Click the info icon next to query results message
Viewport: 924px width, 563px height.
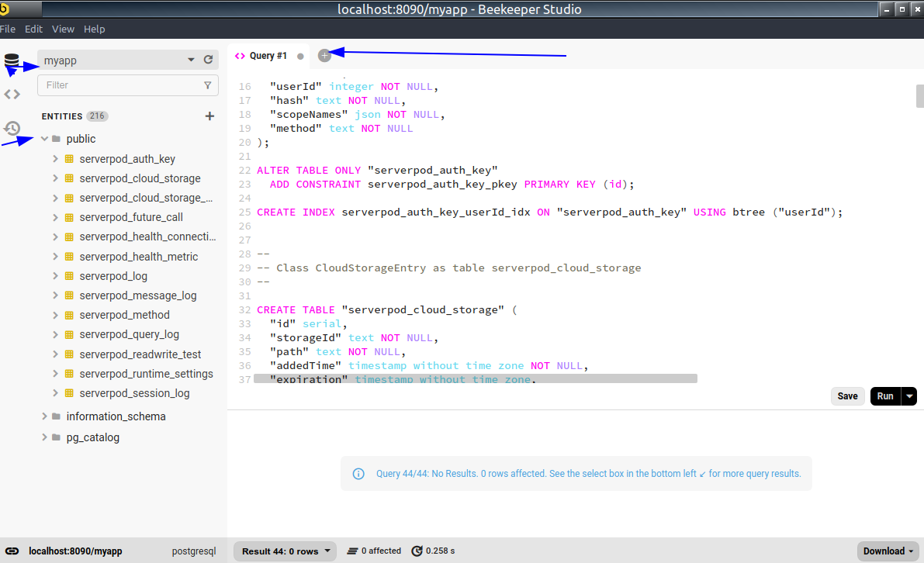coord(358,473)
